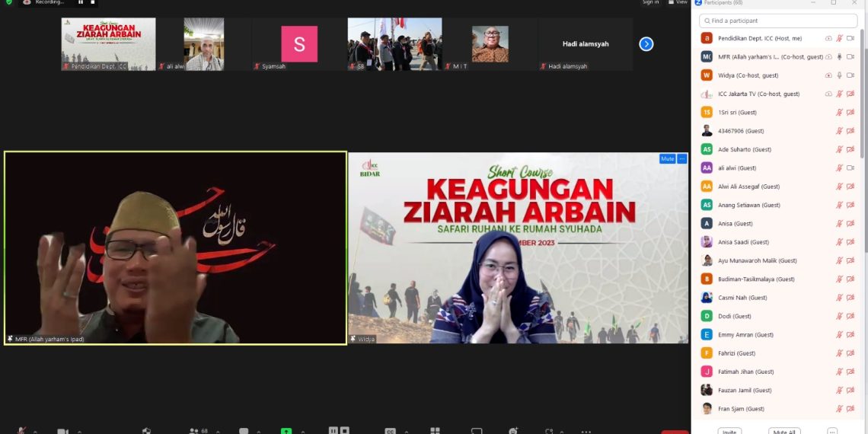Mute MFR (Allah yarham's I...) microphone

(x=839, y=56)
